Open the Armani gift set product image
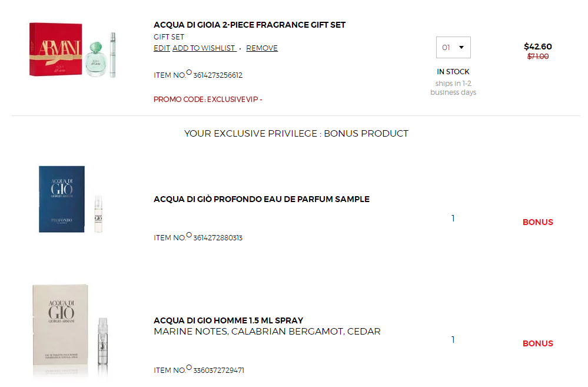Viewport: 588px width, 387px height. pos(73,50)
